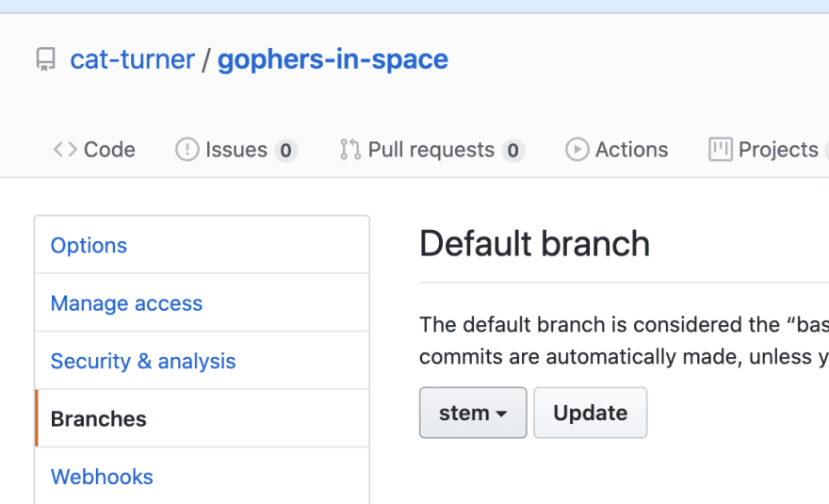Click the Issues count badge
Image resolution: width=829 pixels, height=504 pixels.
point(286,151)
